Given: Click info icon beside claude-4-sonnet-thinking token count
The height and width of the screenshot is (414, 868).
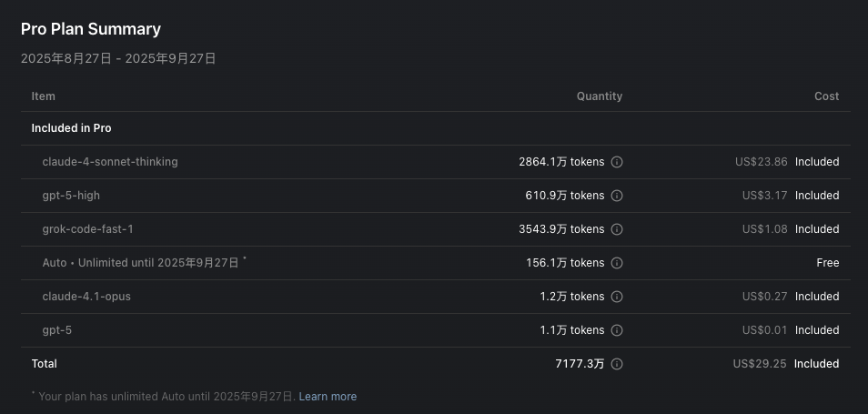Looking at the screenshot, I should [x=617, y=162].
